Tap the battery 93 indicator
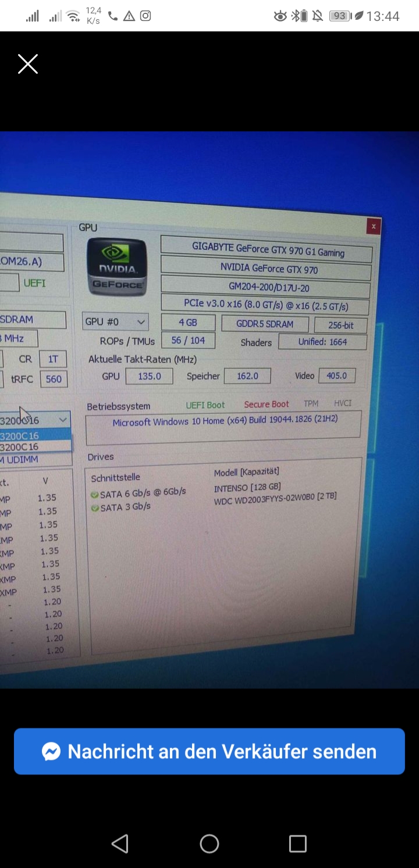This screenshot has height=868, width=419. pos(340,16)
